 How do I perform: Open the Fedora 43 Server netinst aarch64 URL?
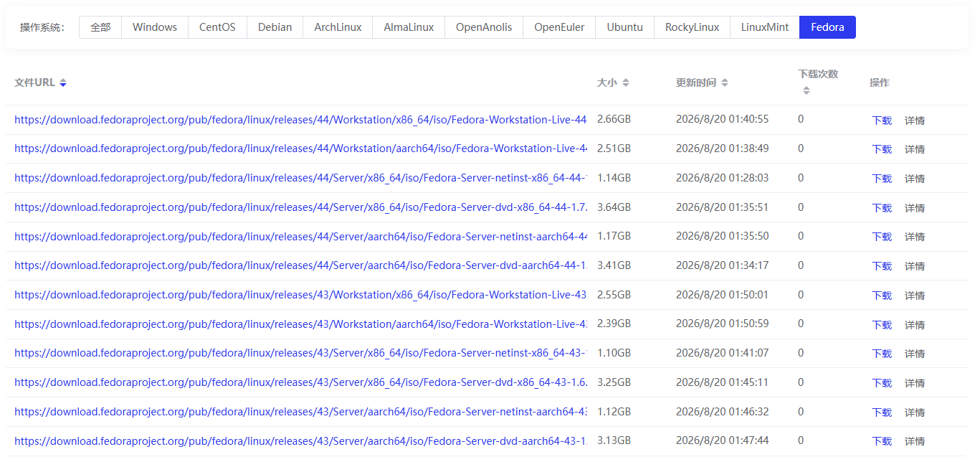(x=300, y=412)
